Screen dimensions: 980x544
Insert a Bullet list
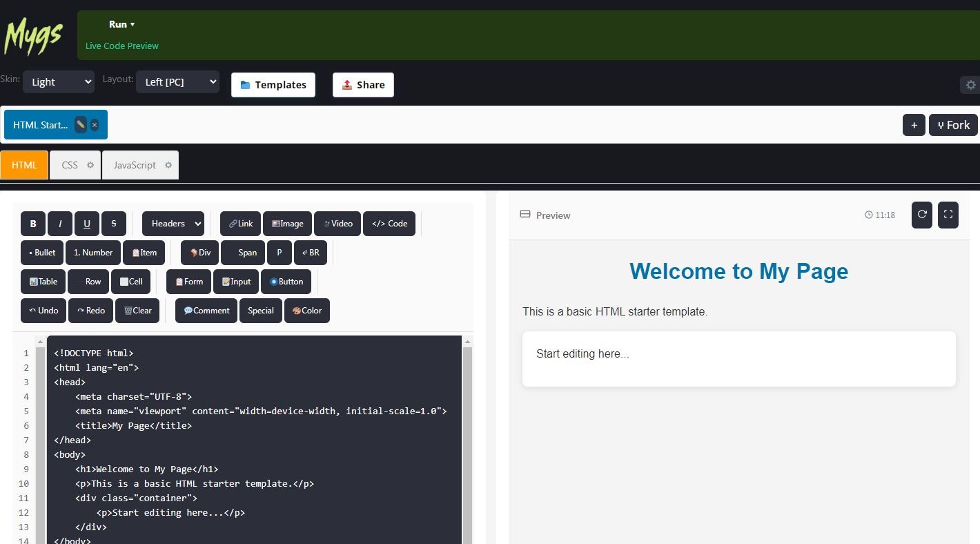(x=42, y=253)
